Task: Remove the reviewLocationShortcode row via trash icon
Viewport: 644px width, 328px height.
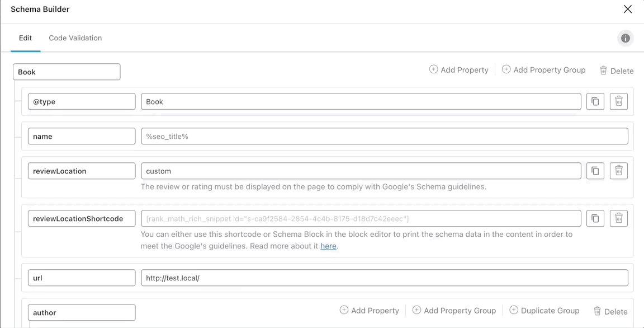Action: point(618,219)
